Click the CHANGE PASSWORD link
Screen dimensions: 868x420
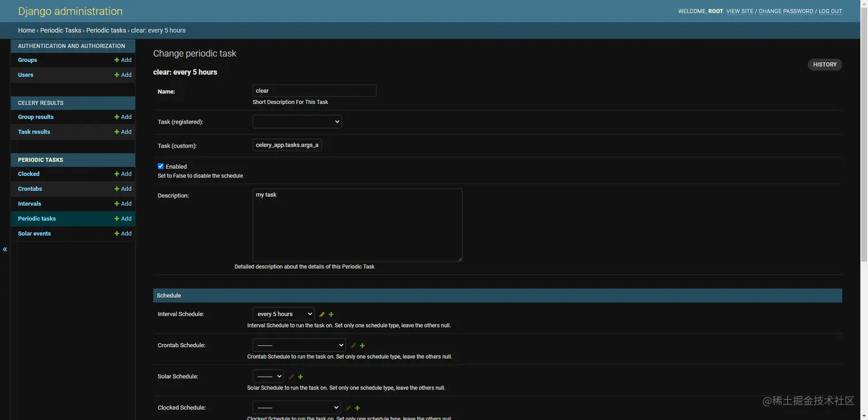point(786,11)
